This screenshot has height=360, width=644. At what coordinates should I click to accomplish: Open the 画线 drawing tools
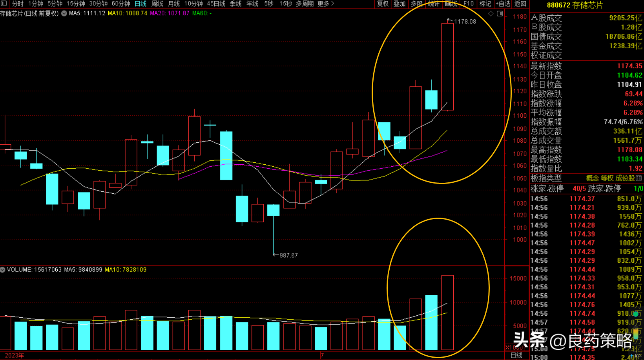coord(451,4)
